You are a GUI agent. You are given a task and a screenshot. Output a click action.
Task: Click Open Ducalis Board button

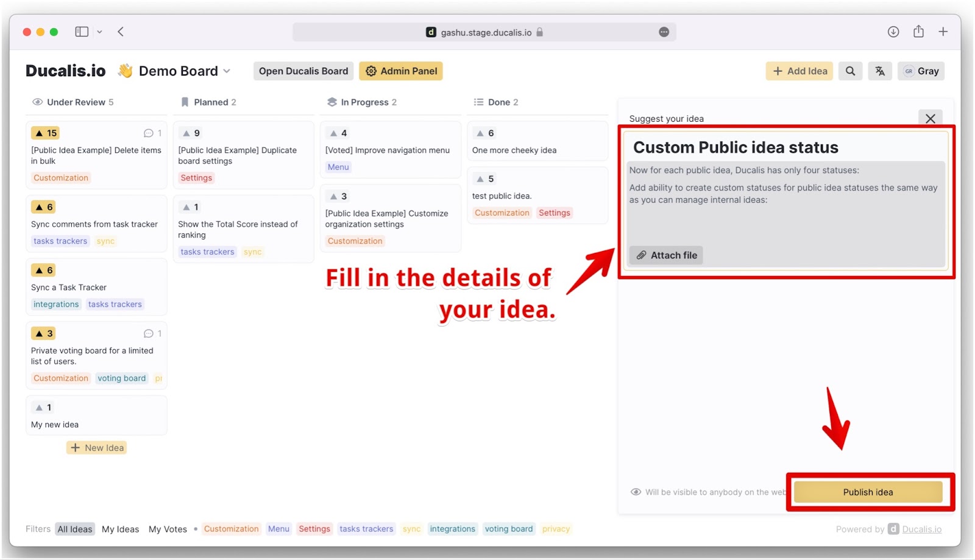(303, 71)
